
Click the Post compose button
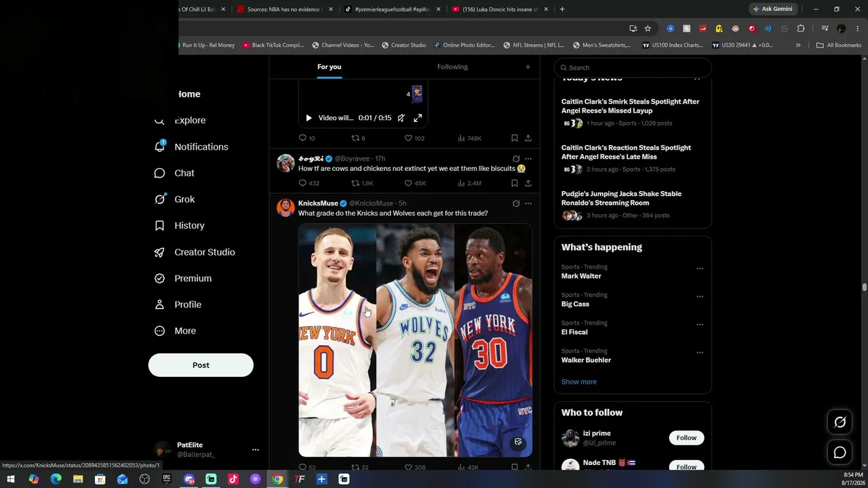pos(201,365)
